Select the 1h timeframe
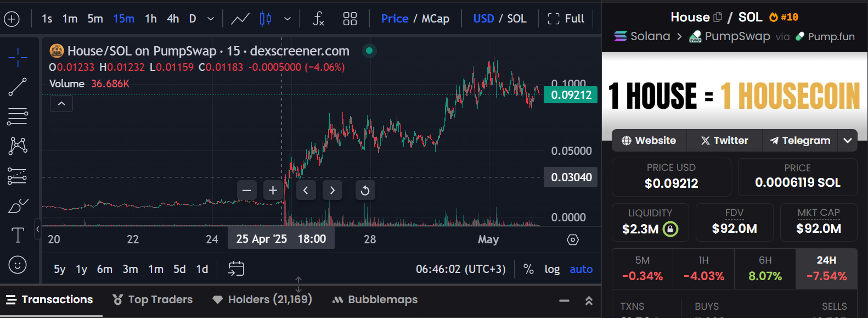The image size is (868, 318). click(x=151, y=19)
